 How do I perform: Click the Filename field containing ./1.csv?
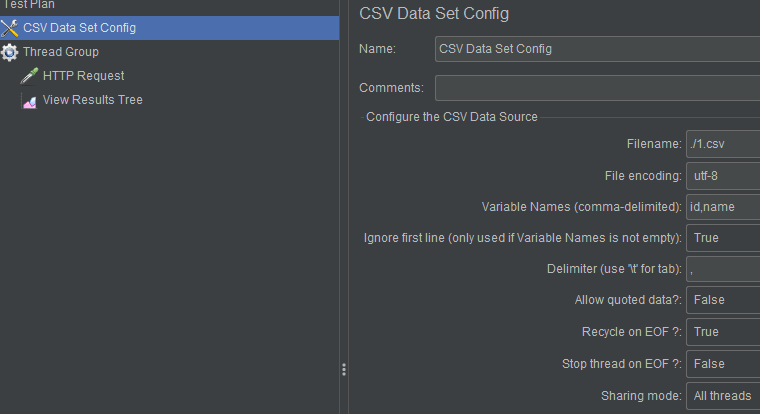(x=723, y=144)
